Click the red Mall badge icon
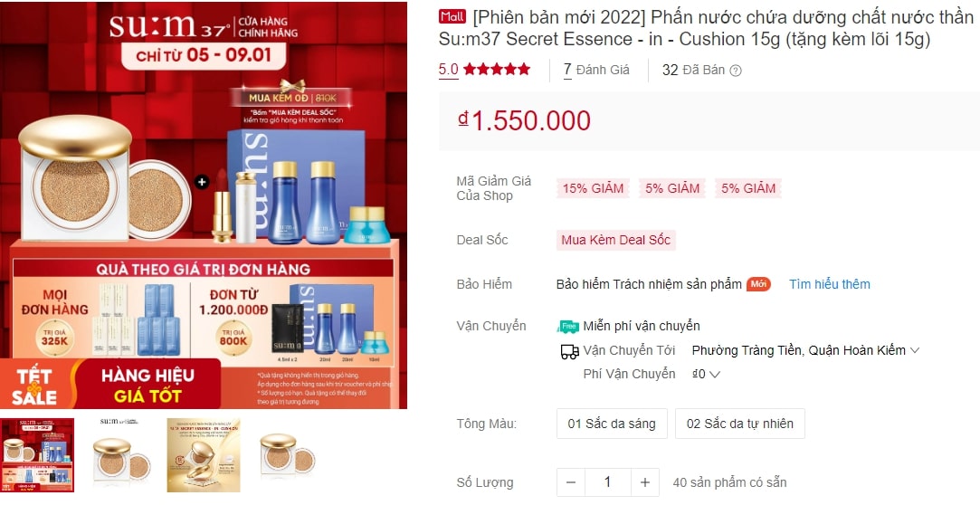The image size is (980, 505). click(x=452, y=17)
